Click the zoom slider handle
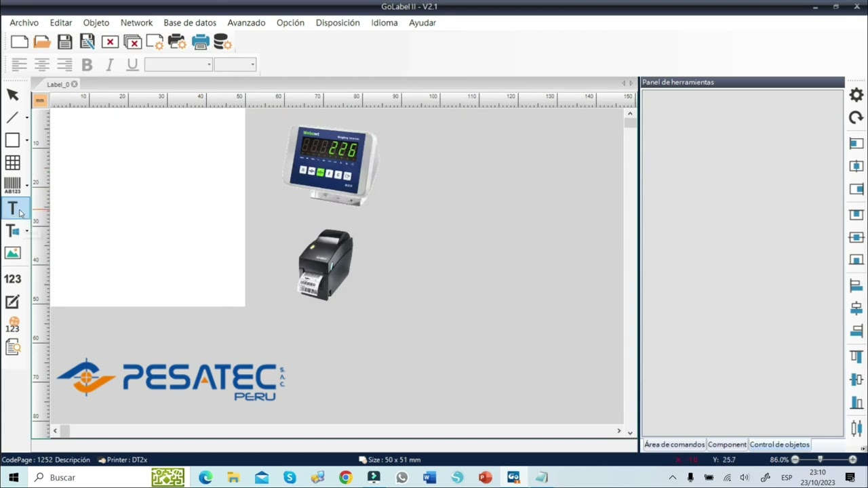The image size is (868, 488). (x=820, y=460)
